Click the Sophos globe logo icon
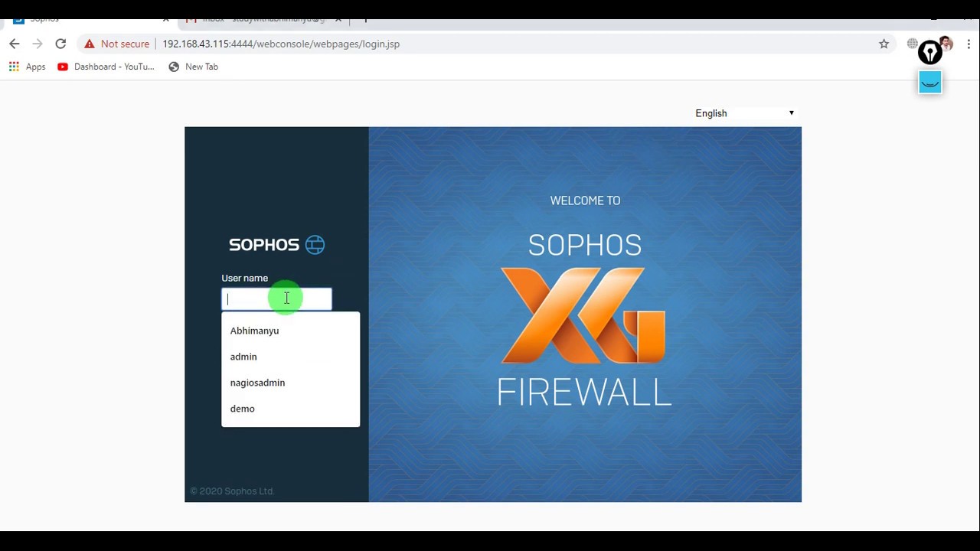The height and width of the screenshot is (551, 980). coord(315,245)
